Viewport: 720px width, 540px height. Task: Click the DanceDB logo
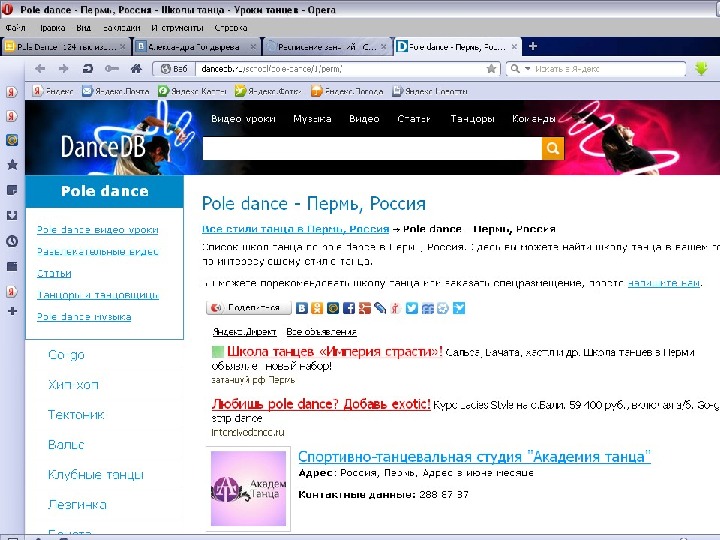[x=103, y=147]
